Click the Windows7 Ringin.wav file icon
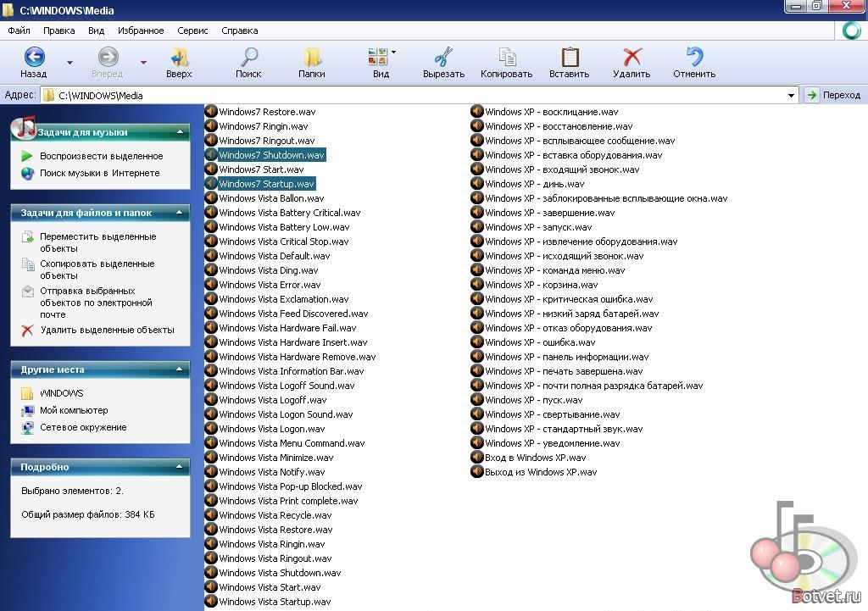 (211, 125)
